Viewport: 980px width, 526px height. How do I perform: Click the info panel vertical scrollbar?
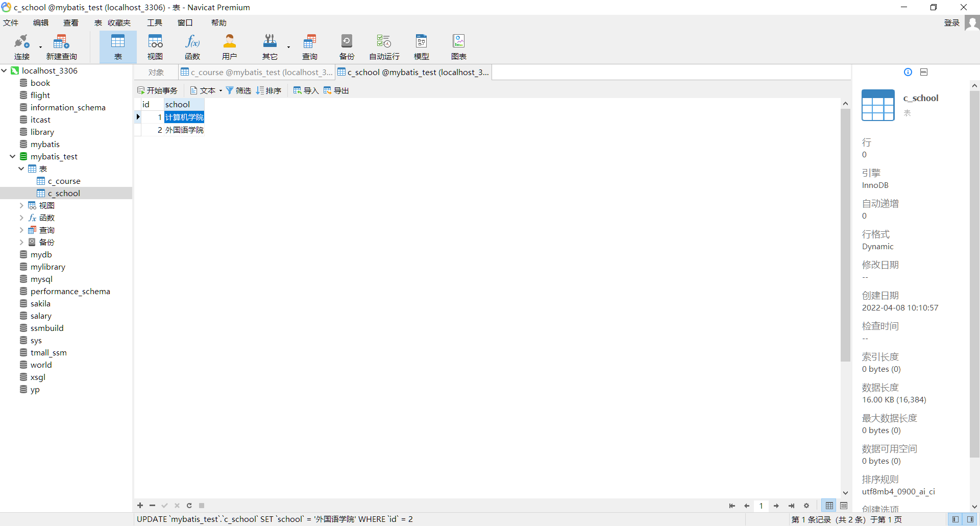click(974, 274)
